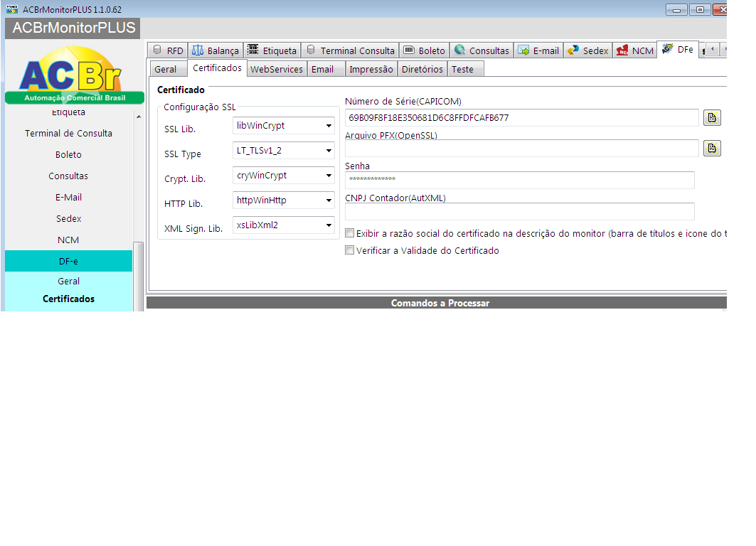
Task: Click the barcode icon on the Etiqueta tab
Action: pyautogui.click(x=252, y=50)
